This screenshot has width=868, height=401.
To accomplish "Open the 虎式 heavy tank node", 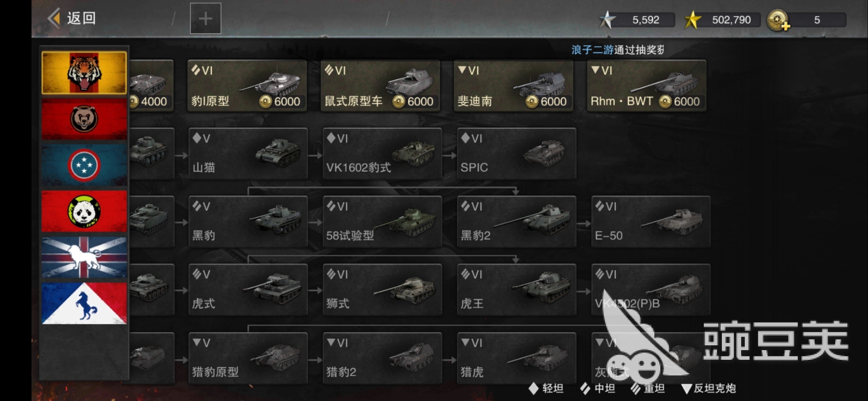I will coord(248,290).
